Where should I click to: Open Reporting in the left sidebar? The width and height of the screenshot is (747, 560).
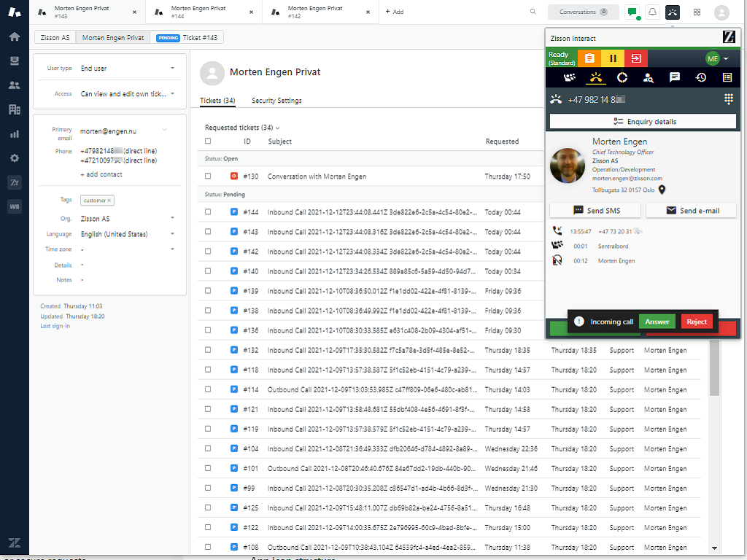(x=14, y=134)
